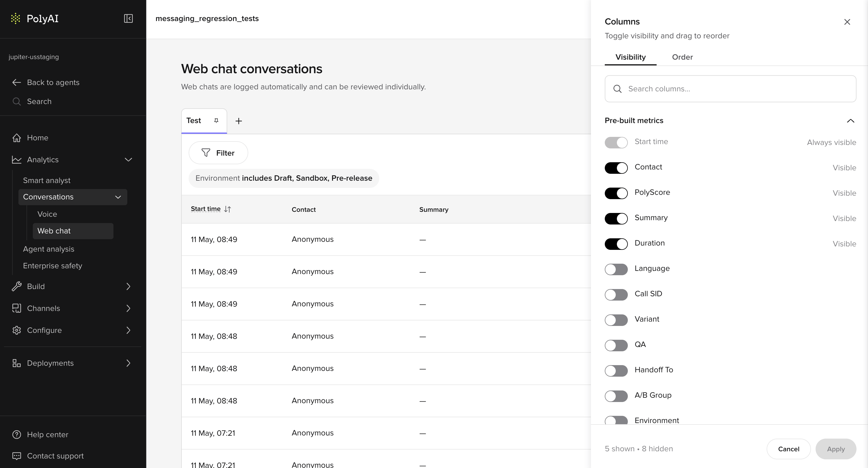Image resolution: width=868 pixels, height=468 pixels.
Task: Focus the Search columns input field
Action: (x=730, y=89)
